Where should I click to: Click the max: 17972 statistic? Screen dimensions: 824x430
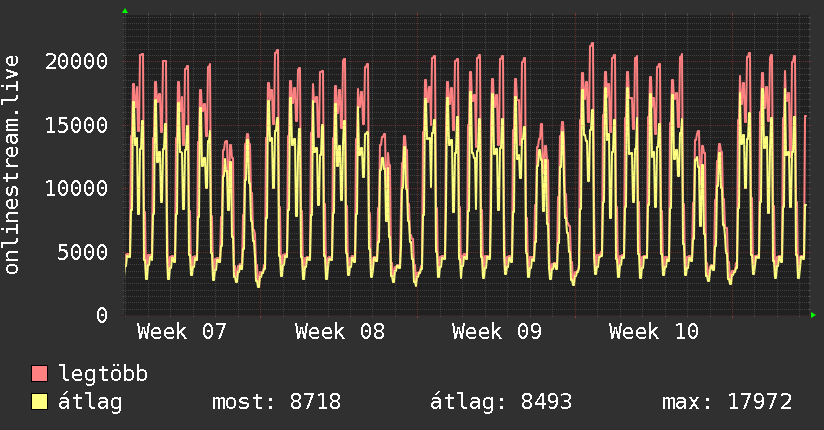(726, 402)
